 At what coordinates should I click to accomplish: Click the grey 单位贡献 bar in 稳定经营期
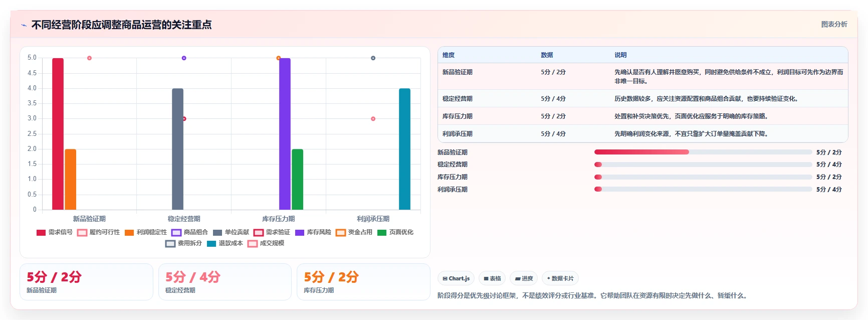click(178, 149)
